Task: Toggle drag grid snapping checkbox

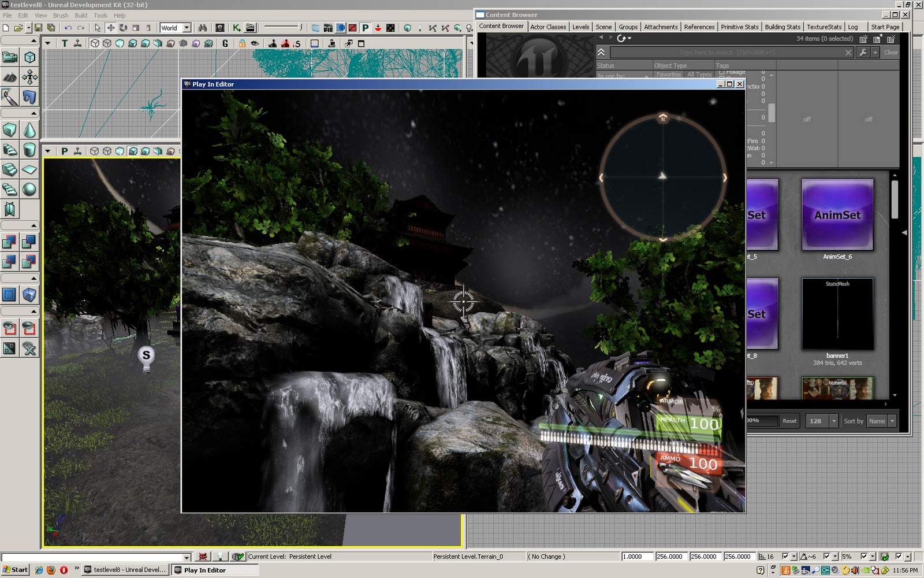Action: tap(785, 557)
